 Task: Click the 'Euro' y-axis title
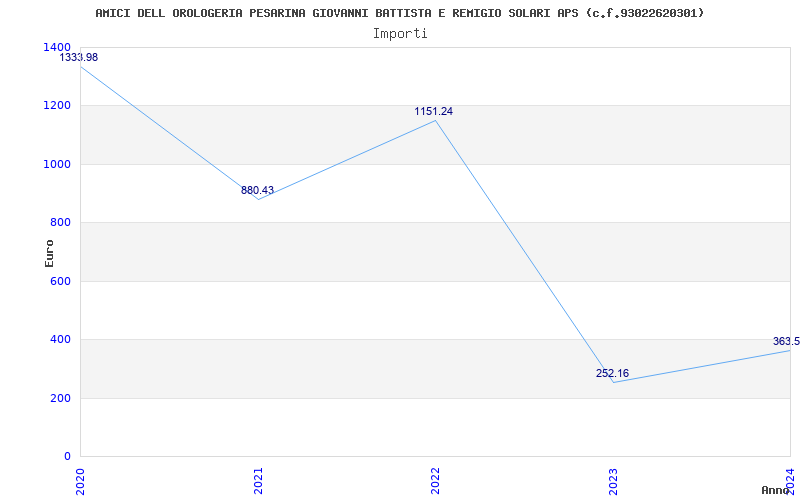[x=49, y=253]
